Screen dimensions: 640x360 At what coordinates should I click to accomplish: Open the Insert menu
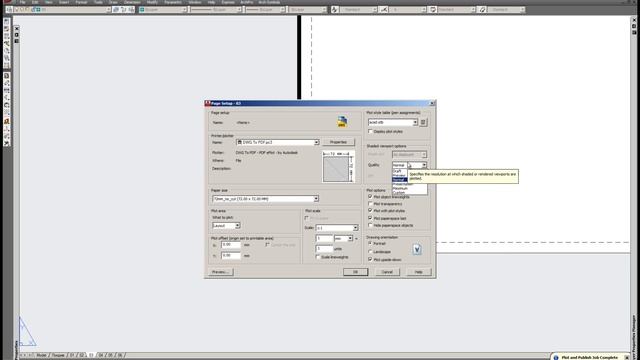click(64, 2)
